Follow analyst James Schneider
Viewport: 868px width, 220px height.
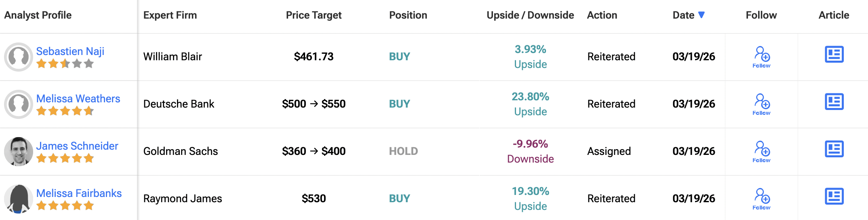tap(762, 152)
